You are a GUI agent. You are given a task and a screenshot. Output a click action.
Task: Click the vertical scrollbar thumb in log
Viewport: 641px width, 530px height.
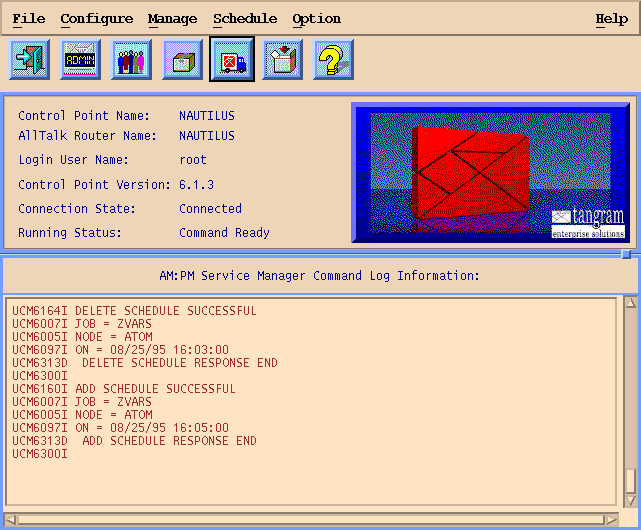pyautogui.click(x=631, y=481)
